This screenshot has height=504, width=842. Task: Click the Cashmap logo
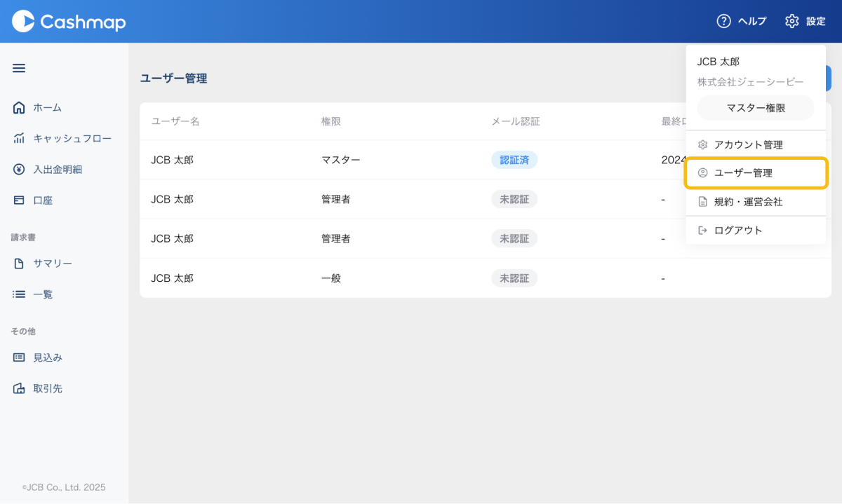click(69, 22)
